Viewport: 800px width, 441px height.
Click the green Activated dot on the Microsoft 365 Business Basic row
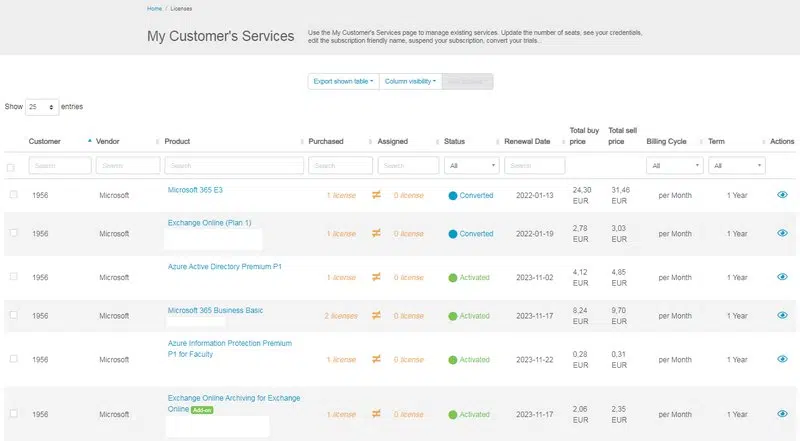point(453,316)
